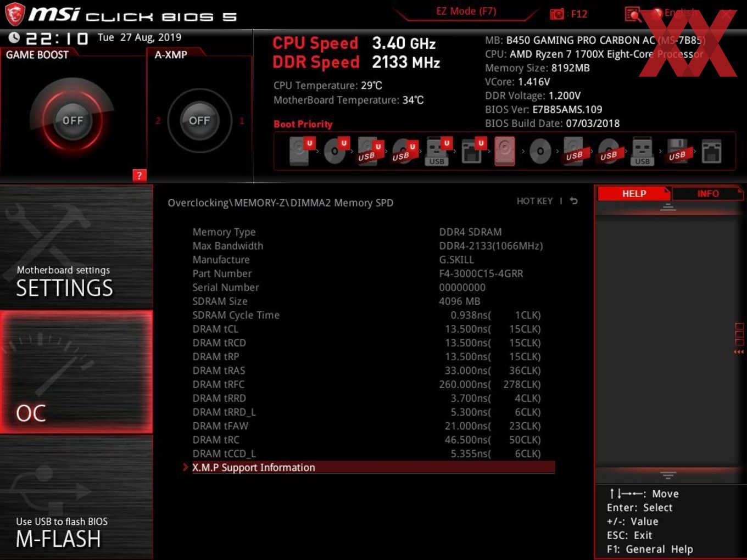Click the expand handle at the Help panel bottom
This screenshot has width=747, height=560.
coord(668,475)
